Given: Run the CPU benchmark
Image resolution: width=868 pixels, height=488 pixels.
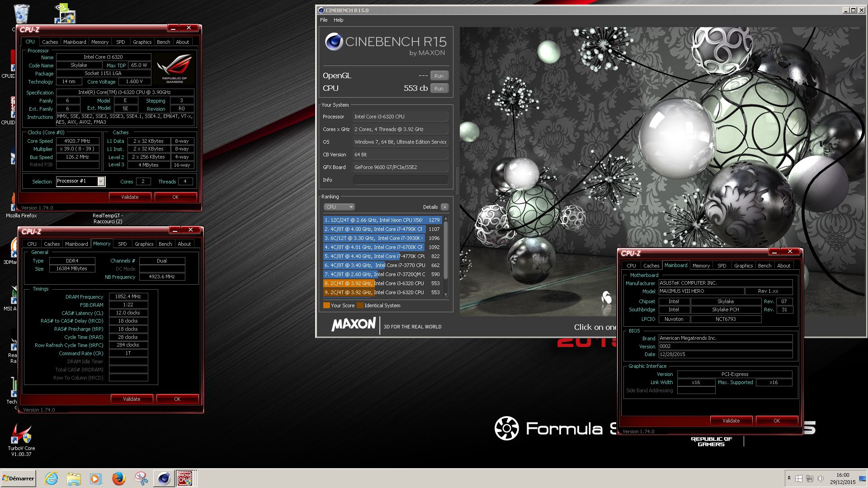Looking at the screenshot, I should [x=439, y=89].
